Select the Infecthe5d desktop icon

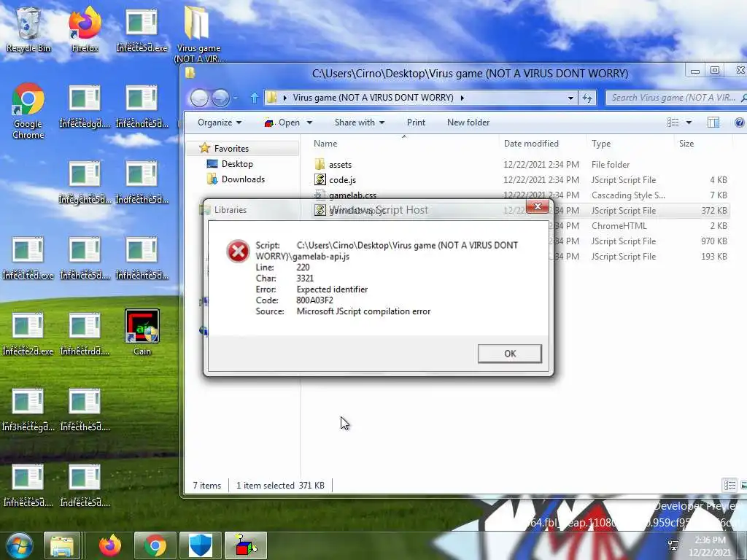pyautogui.click(x=85, y=410)
